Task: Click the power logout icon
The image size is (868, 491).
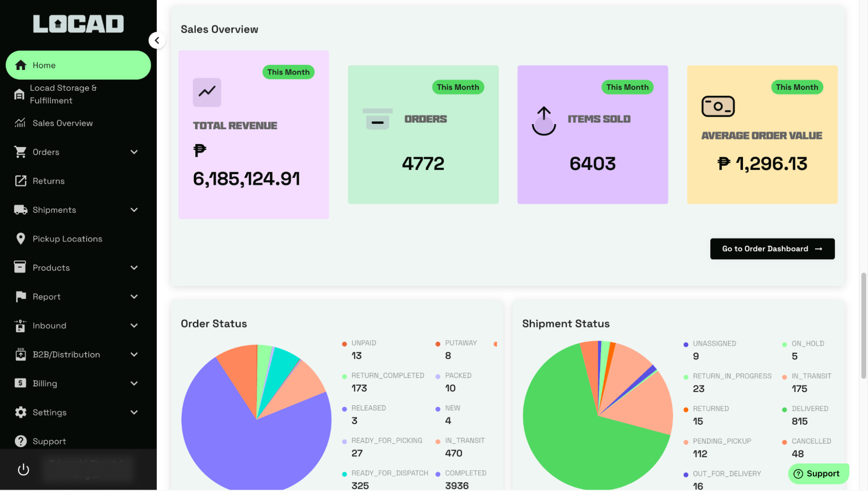Action: point(23,470)
